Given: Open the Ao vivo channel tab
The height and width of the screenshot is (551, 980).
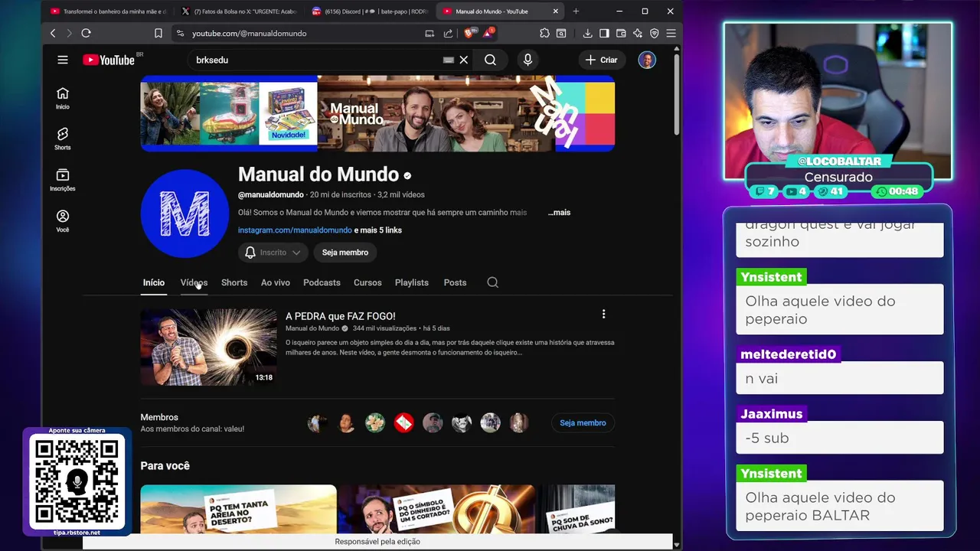Looking at the screenshot, I should coord(276,282).
